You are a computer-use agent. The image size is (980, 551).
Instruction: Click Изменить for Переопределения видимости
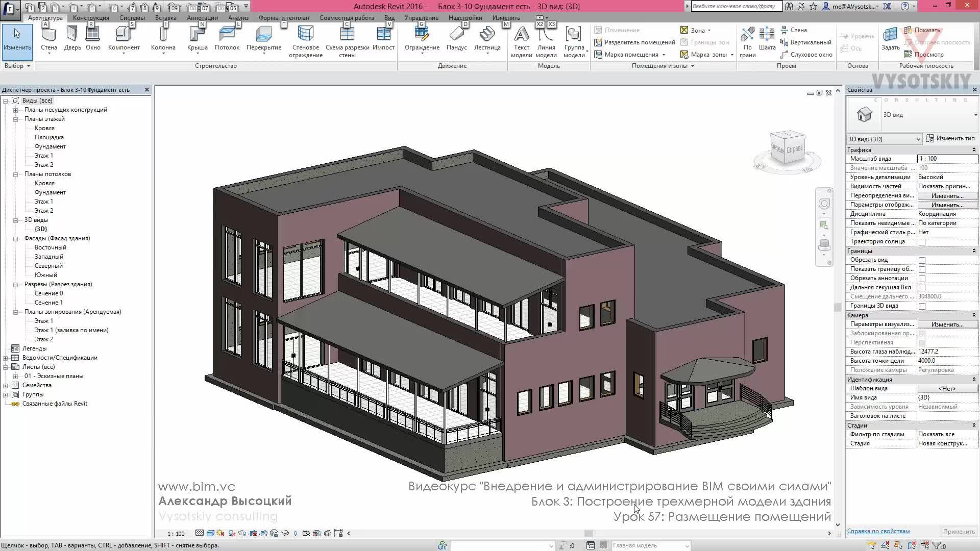coord(947,196)
